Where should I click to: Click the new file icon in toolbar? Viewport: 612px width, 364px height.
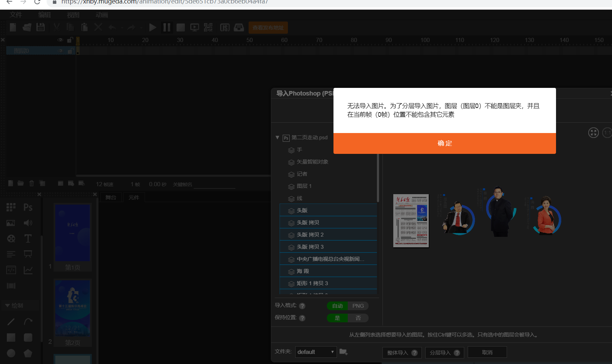(x=13, y=27)
